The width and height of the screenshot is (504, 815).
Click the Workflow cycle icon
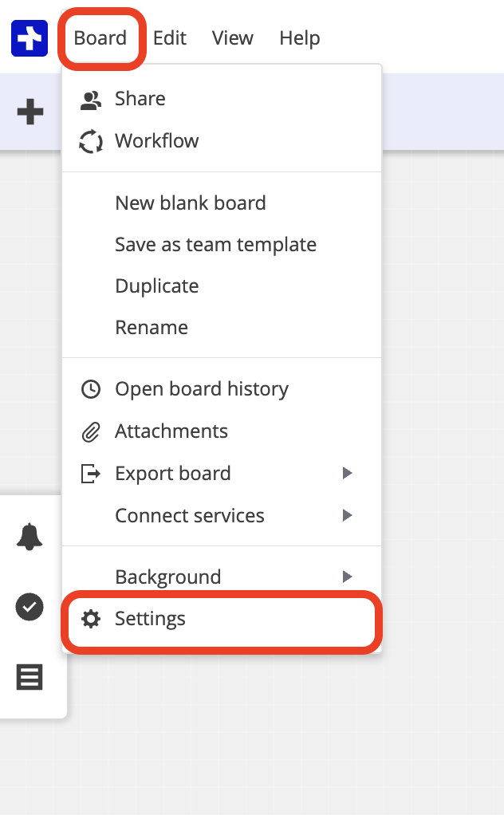pos(91,142)
